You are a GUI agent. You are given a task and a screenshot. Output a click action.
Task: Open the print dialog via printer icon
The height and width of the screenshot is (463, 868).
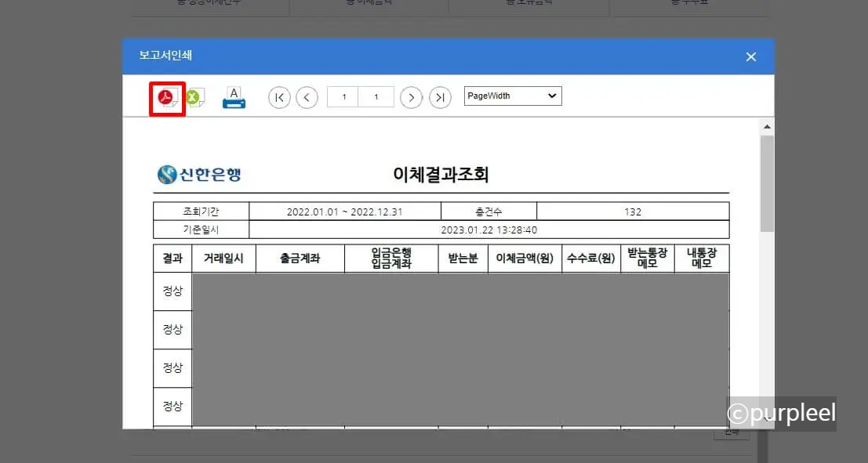click(233, 96)
